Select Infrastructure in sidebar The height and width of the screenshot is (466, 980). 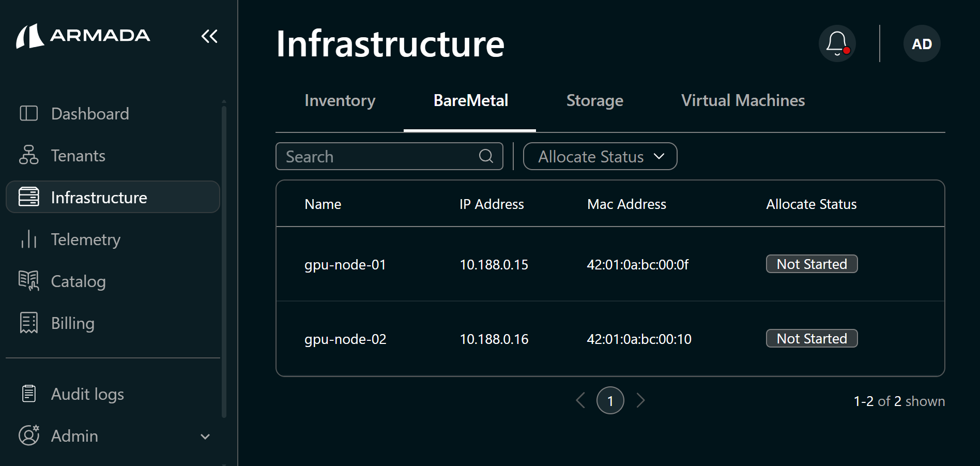click(113, 197)
